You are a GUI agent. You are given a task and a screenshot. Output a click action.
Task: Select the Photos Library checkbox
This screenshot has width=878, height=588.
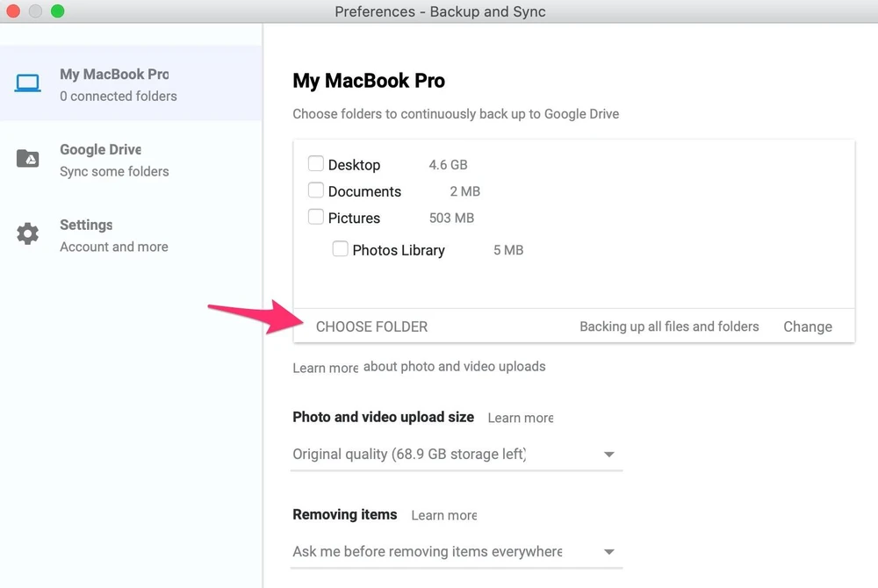[x=341, y=249]
